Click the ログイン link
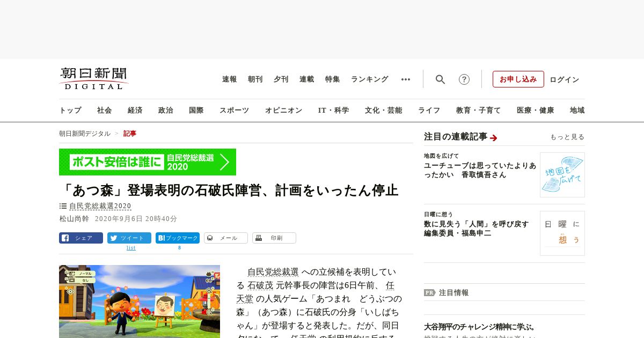The image size is (644, 338). pos(565,79)
